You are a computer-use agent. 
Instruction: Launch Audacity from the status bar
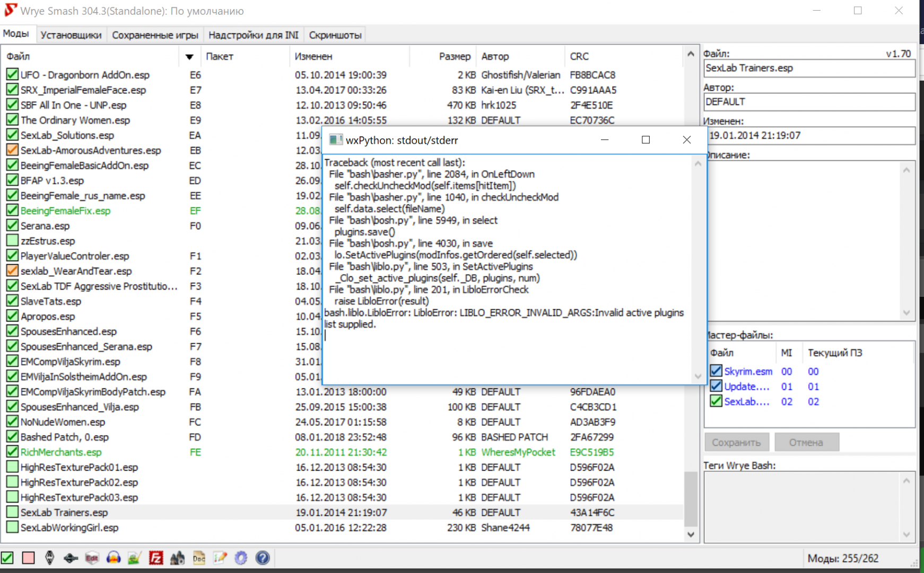(x=113, y=558)
